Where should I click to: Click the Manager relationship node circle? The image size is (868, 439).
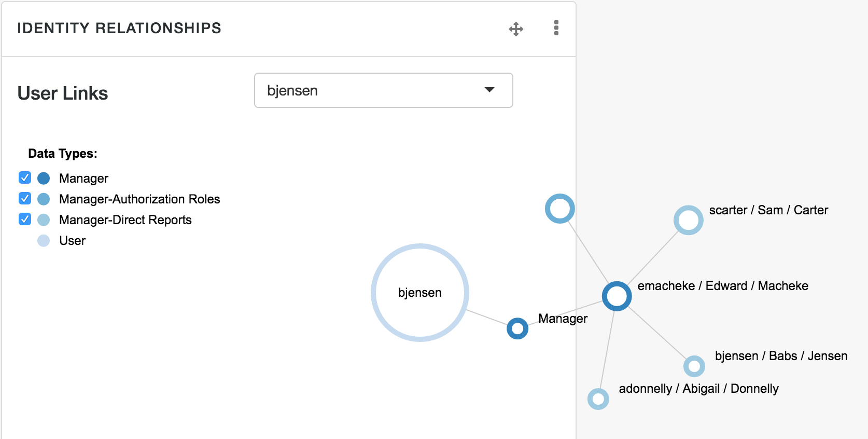point(517,328)
